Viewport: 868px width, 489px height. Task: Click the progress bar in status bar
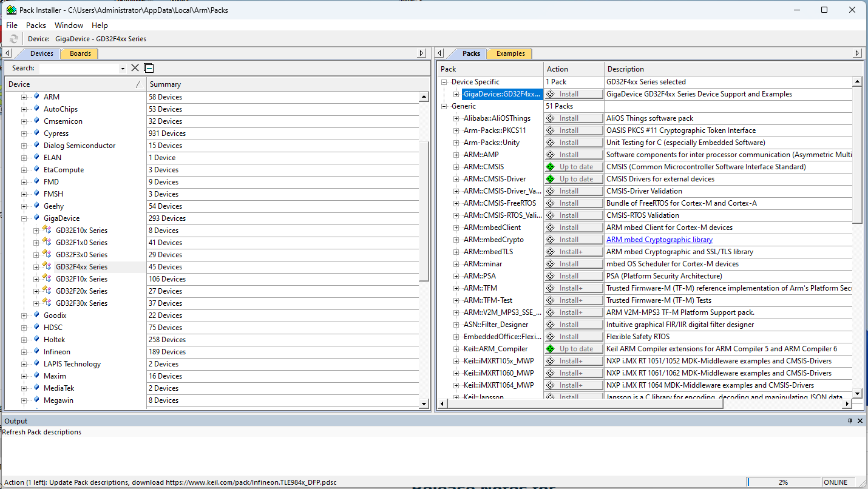point(783,482)
